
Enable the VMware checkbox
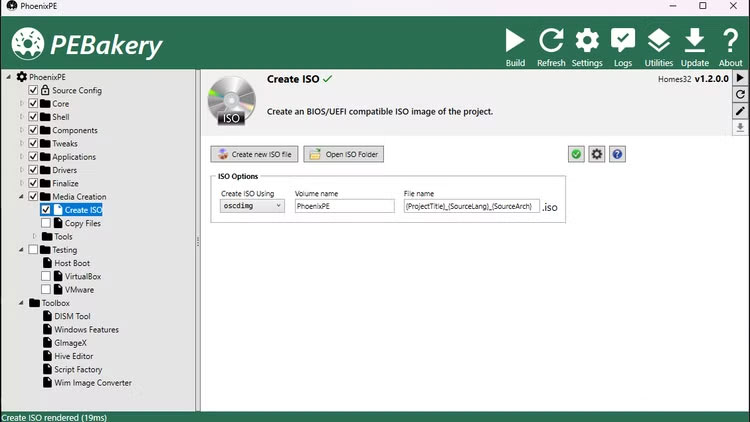[45, 289]
